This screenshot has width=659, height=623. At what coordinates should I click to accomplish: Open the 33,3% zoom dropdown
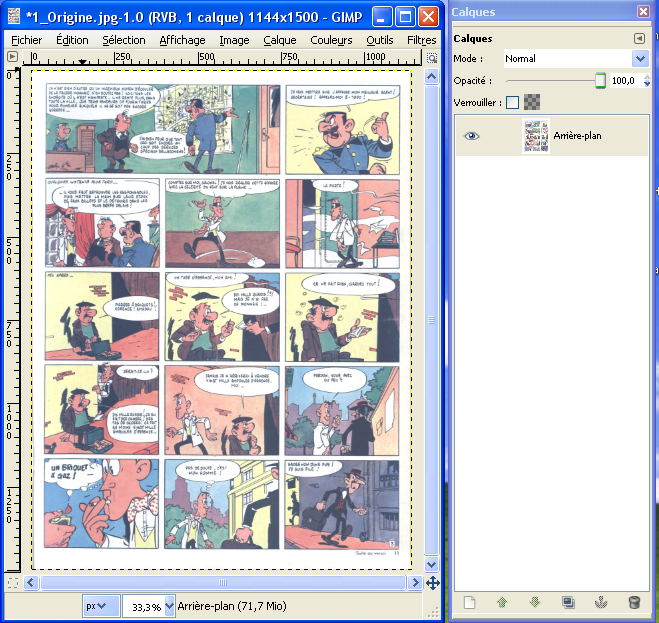tap(169, 606)
